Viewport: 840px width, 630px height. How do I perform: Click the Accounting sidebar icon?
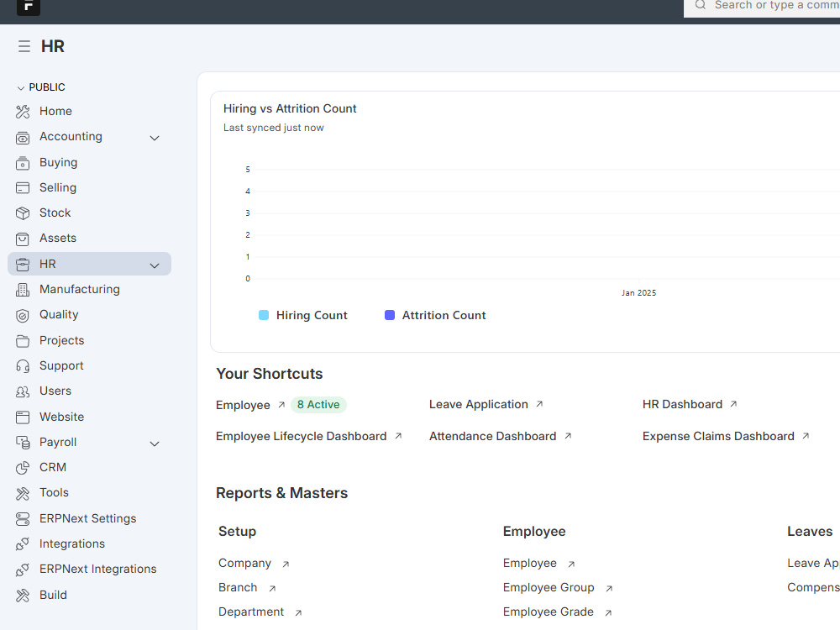23,137
